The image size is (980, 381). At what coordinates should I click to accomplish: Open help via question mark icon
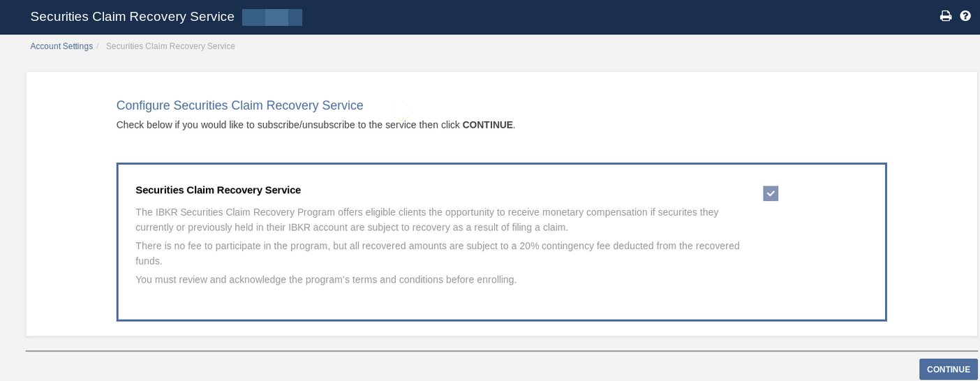tap(965, 16)
